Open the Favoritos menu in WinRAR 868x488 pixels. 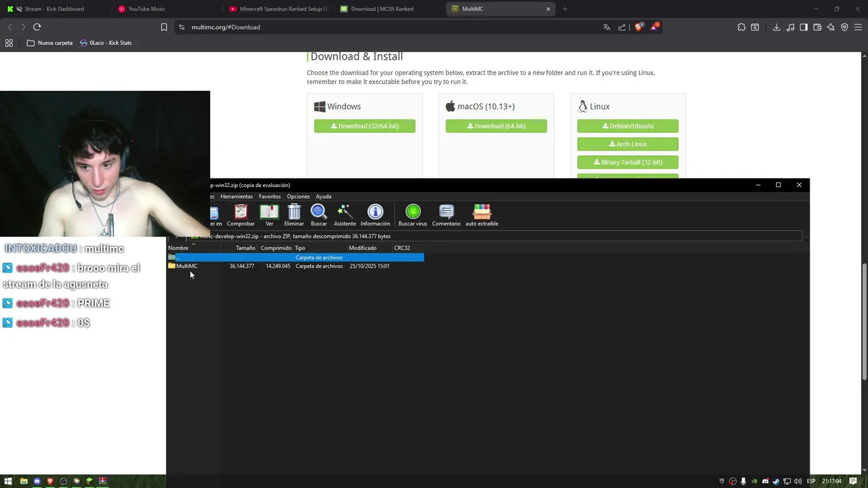point(270,197)
